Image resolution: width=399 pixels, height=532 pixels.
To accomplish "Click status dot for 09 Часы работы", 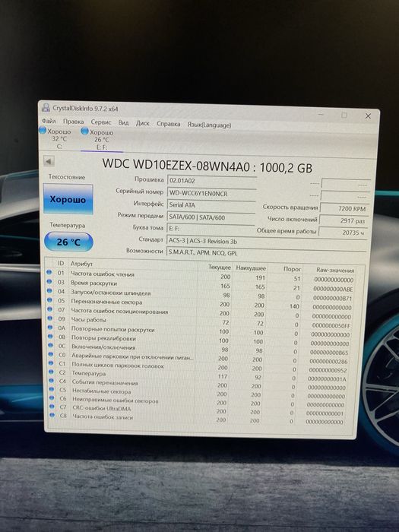I will (50, 318).
